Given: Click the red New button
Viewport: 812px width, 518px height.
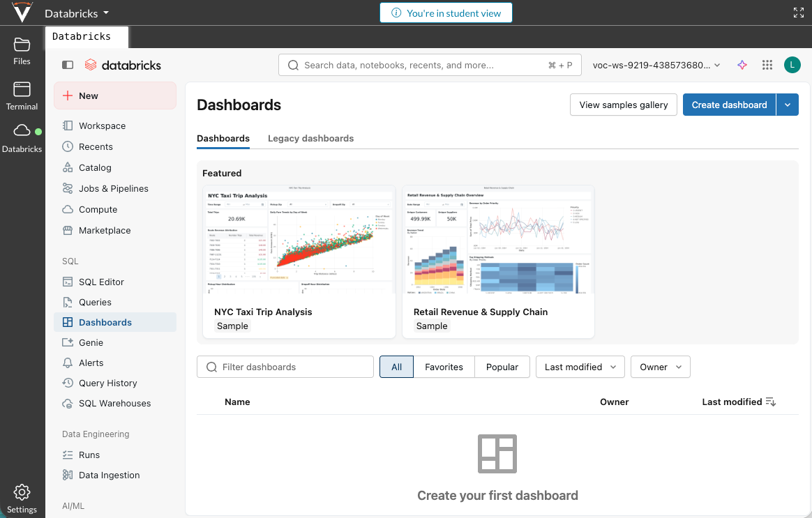Looking at the screenshot, I should pos(115,96).
